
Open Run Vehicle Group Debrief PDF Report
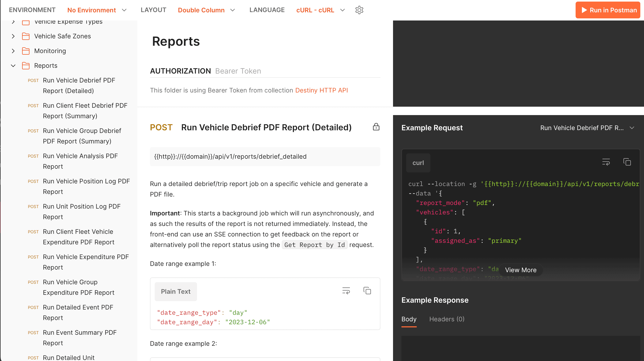pyautogui.click(x=82, y=136)
